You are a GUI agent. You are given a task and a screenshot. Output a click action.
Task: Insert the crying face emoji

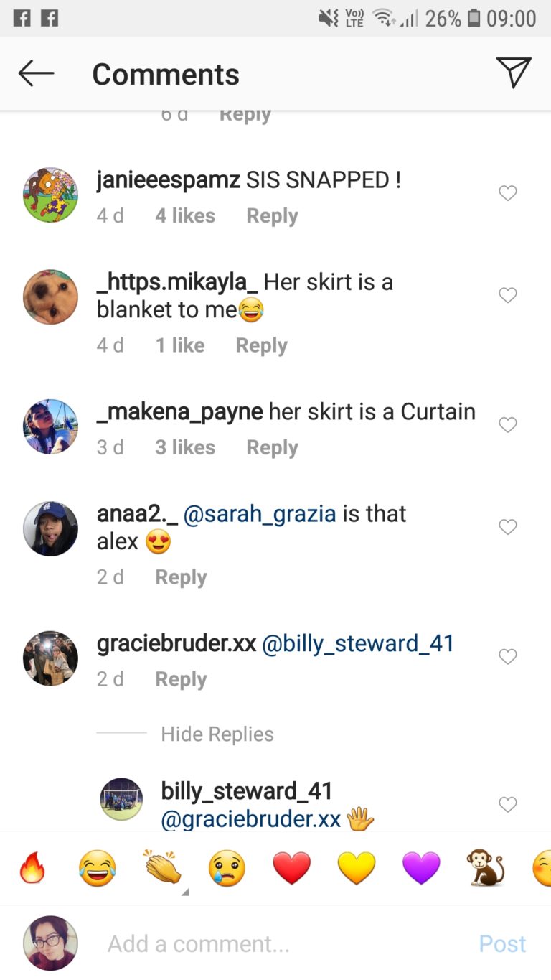click(x=227, y=869)
